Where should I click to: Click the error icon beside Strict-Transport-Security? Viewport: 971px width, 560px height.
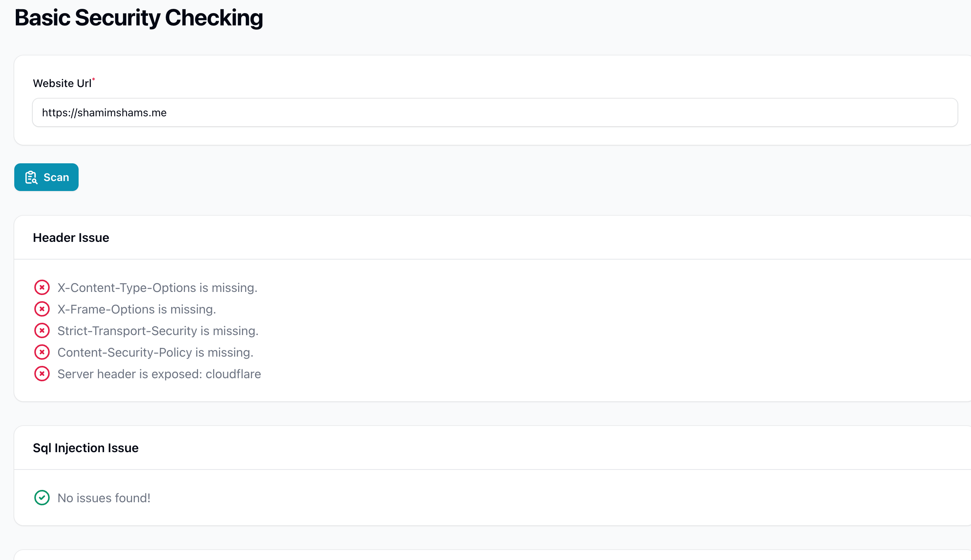pos(42,330)
